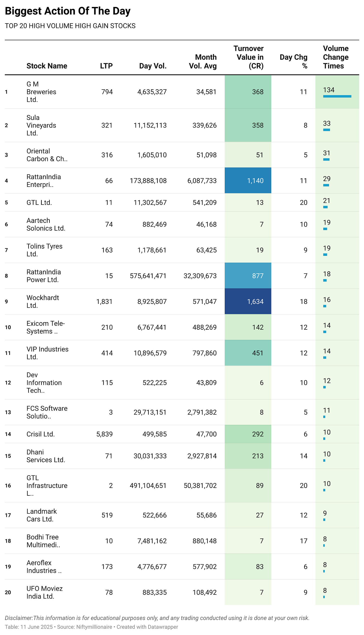This screenshot has height=635, width=364.
Task: Click day volume 4,635,327
Action: click(152, 92)
